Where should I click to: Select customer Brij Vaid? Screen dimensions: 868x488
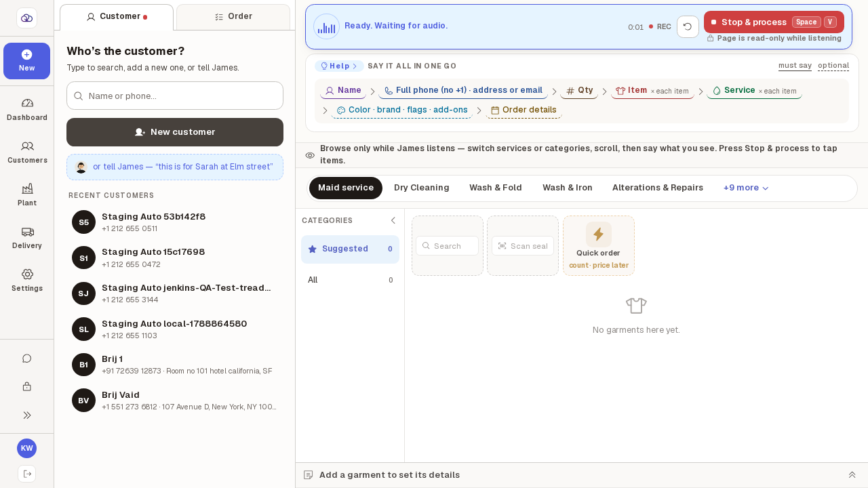tap(175, 401)
